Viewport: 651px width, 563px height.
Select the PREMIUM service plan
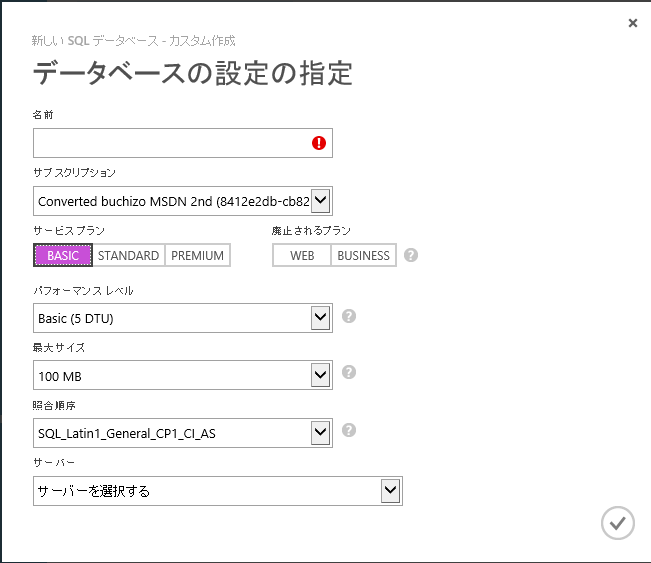coord(197,255)
